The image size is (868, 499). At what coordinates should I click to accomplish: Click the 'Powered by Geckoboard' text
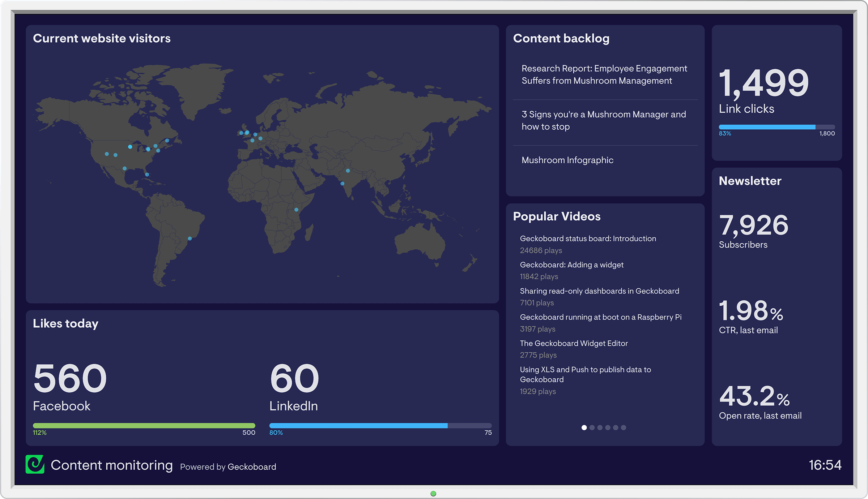click(x=228, y=467)
